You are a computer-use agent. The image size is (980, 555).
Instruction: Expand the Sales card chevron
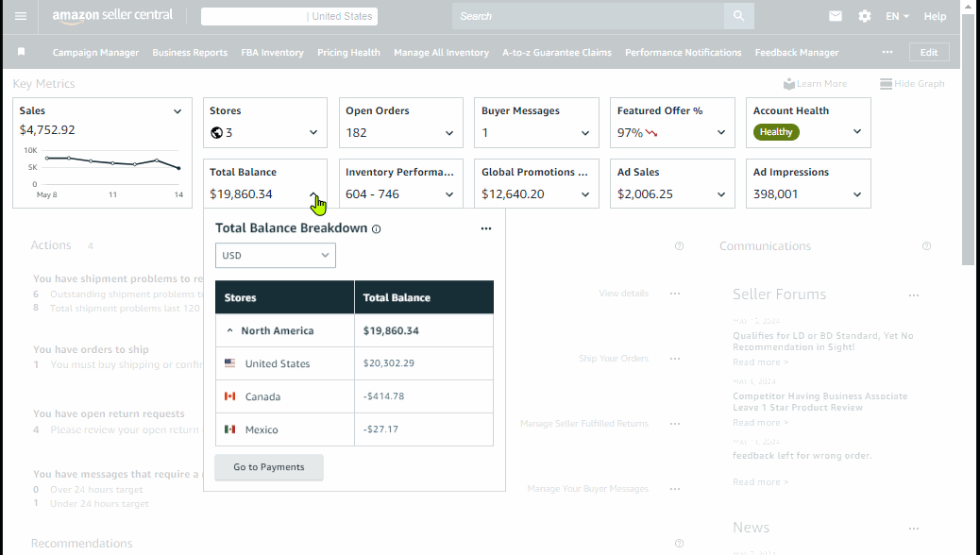[177, 112]
